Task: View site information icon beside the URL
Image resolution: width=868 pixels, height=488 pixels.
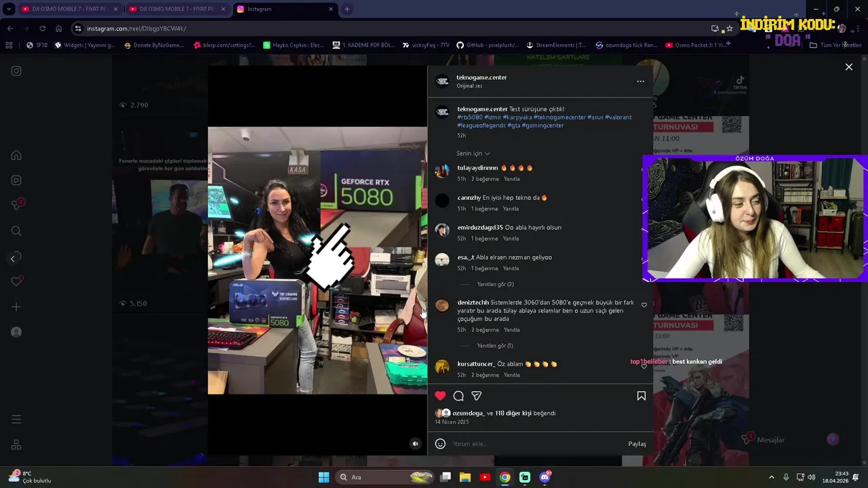Action: [78, 28]
